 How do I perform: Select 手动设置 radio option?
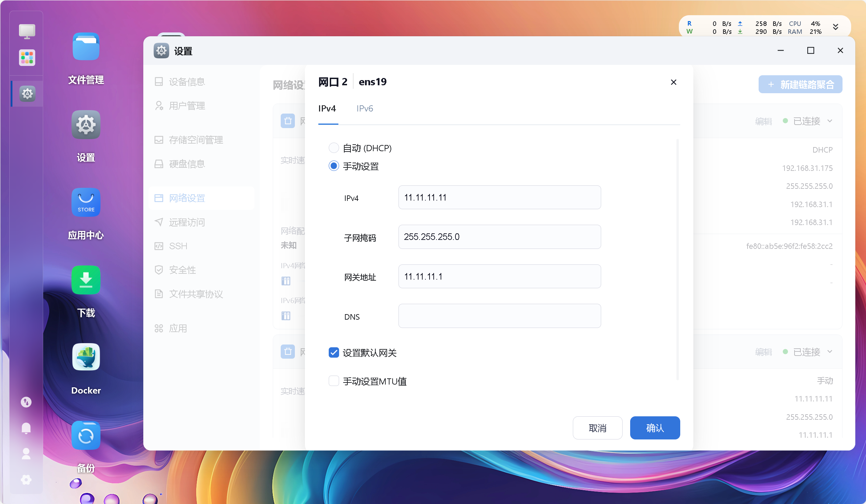pos(334,166)
